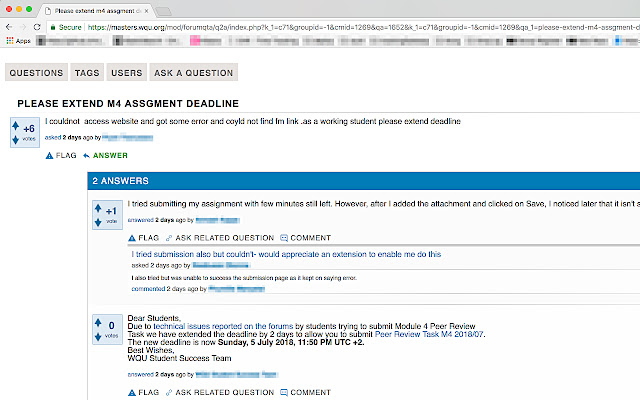Upvote the question with +6 votes

pyautogui.click(x=16, y=125)
